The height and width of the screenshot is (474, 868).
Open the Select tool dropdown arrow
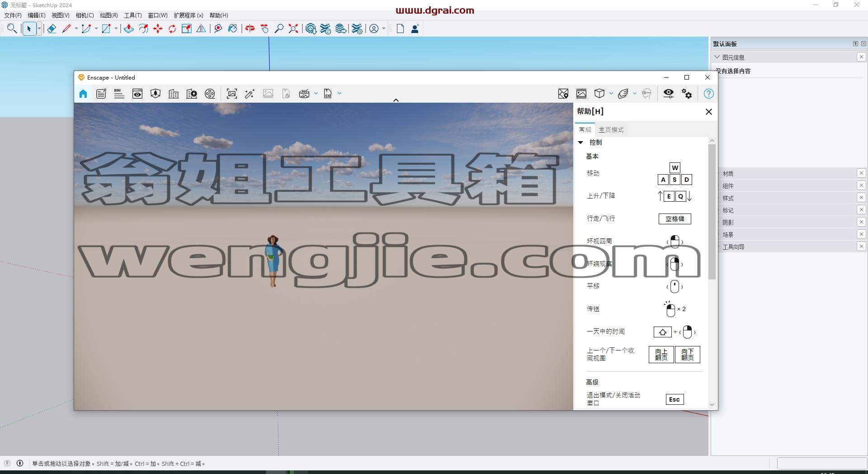(39, 29)
